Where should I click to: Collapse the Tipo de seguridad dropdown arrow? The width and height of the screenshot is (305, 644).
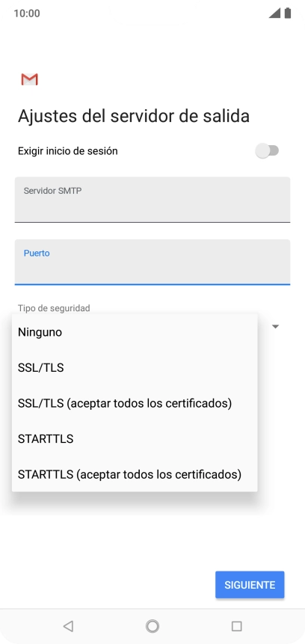pyautogui.click(x=276, y=327)
